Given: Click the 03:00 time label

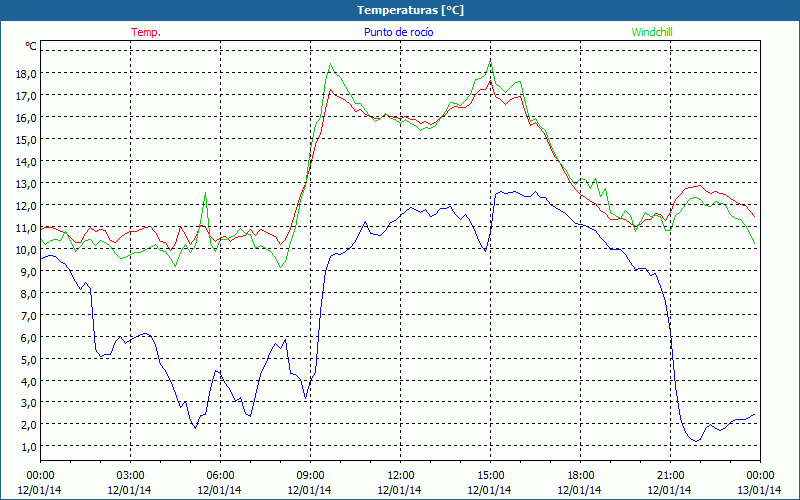Looking at the screenshot, I should [130, 476].
